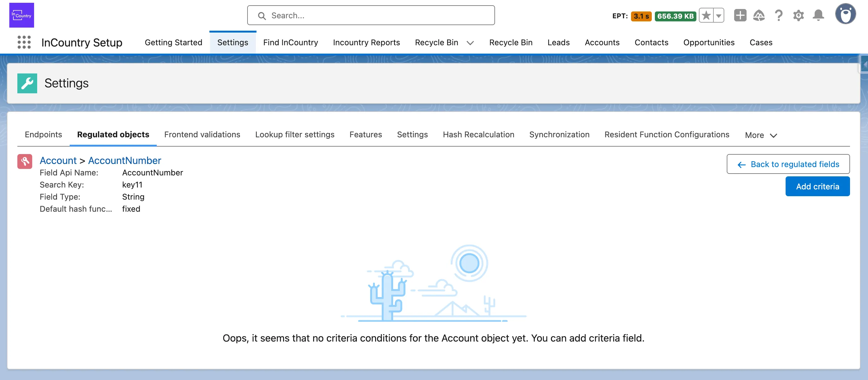The width and height of the screenshot is (868, 380).
Task: Open the user profile avatar
Action: pos(845,14)
